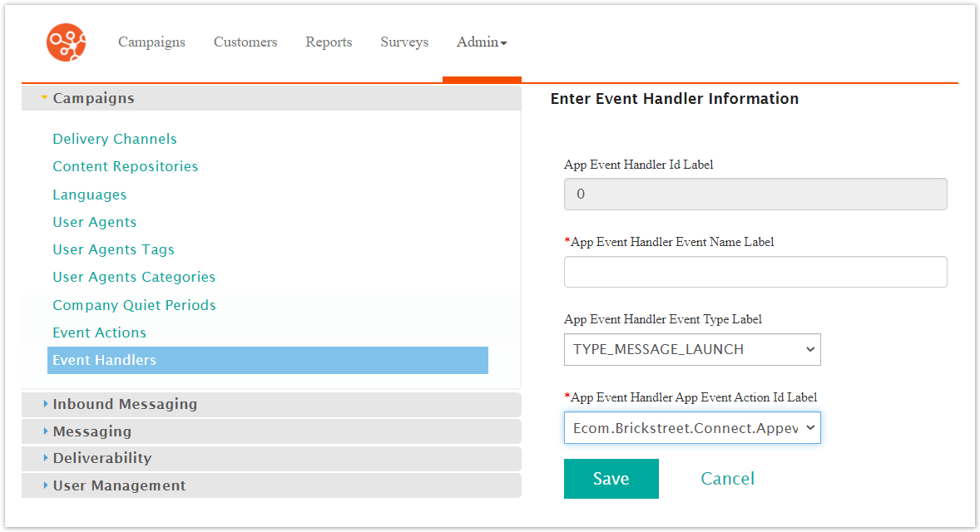The width and height of the screenshot is (980, 532).
Task: Open the Surveys navigation tab
Action: (404, 42)
